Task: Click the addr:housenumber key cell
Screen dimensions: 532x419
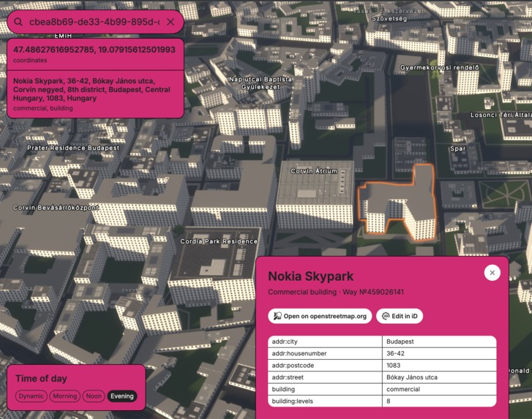Action: pyautogui.click(x=325, y=353)
